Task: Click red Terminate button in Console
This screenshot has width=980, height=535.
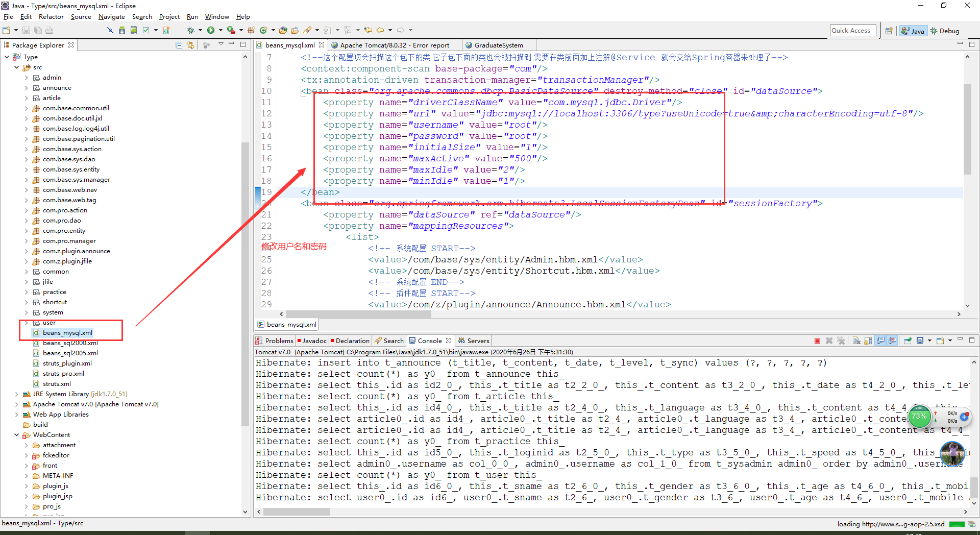Action: coord(817,341)
